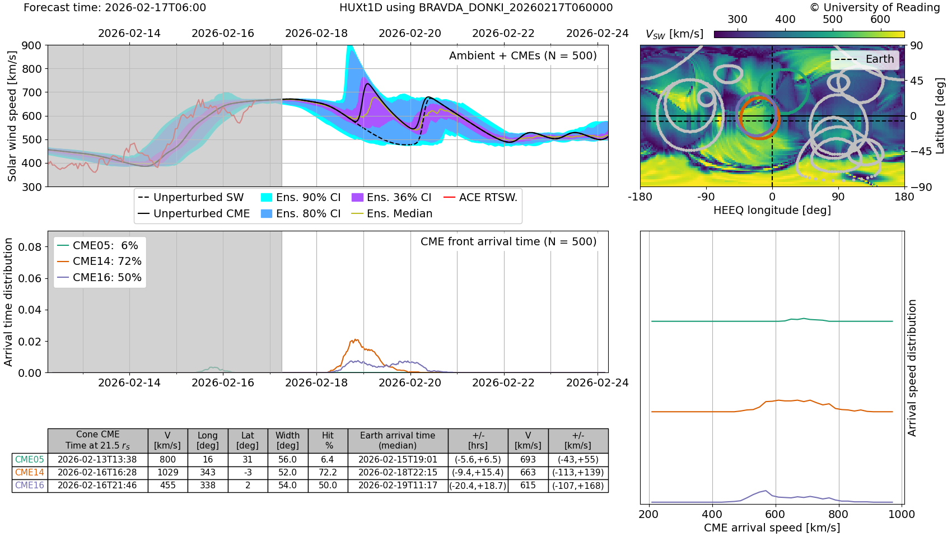Select the ACE RTSW. legend entry

pyautogui.click(x=480, y=198)
